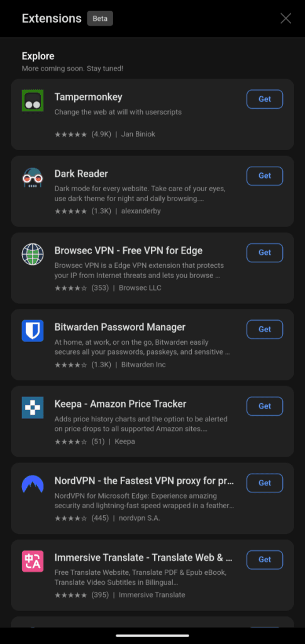Tap the Beta badge next to Extensions

click(100, 18)
